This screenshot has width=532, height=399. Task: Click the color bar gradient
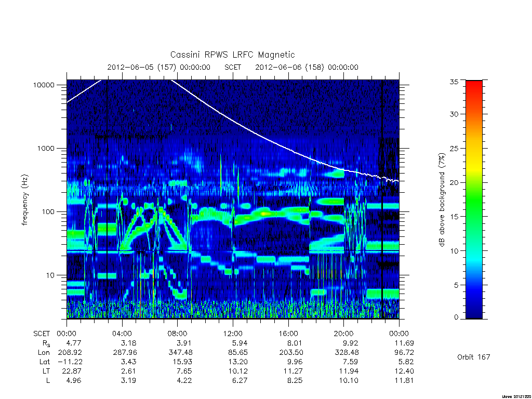(x=474, y=199)
